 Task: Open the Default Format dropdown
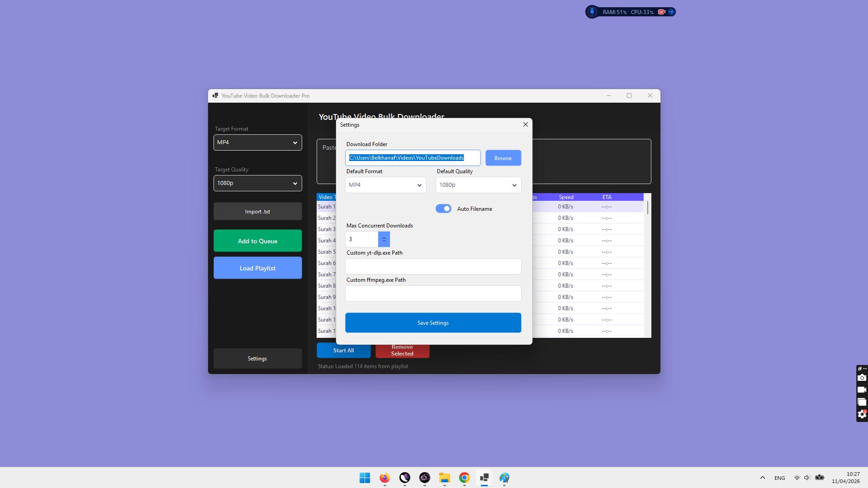click(x=385, y=185)
